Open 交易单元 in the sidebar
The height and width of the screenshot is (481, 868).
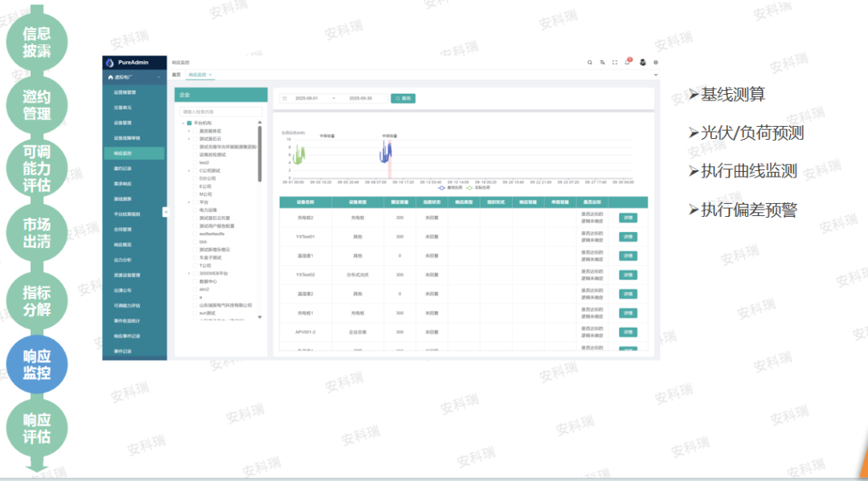point(134,108)
